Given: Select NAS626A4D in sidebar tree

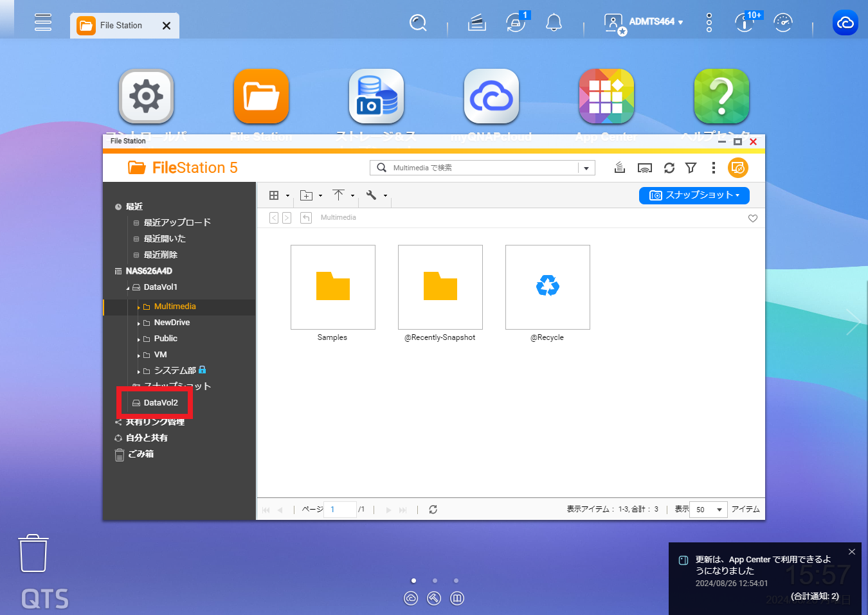Looking at the screenshot, I should 149,271.
